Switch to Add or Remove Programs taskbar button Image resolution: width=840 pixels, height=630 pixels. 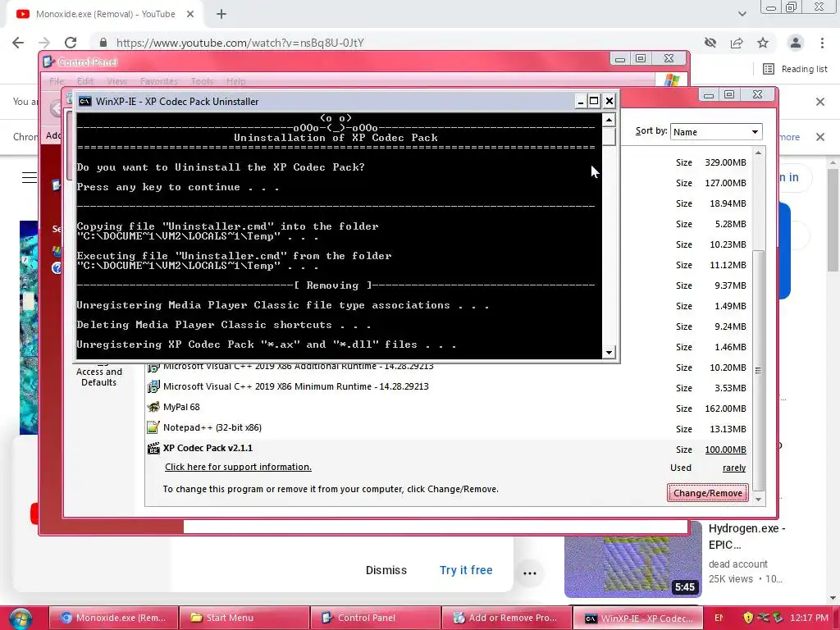pos(507,618)
